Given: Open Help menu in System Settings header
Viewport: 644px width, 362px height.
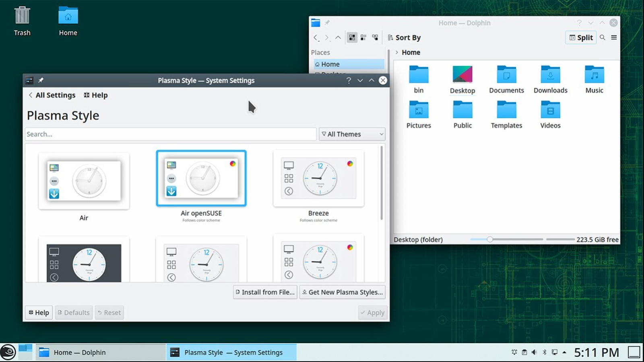Looking at the screenshot, I should (x=96, y=95).
